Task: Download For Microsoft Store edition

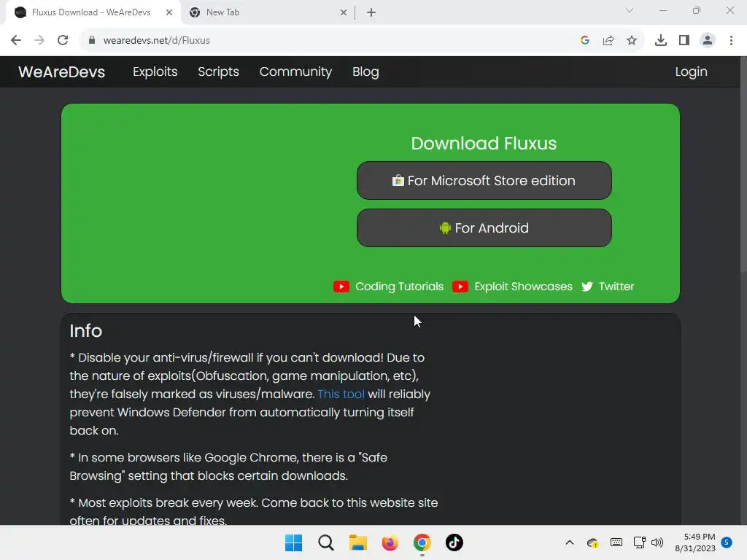Action: pyautogui.click(x=484, y=181)
